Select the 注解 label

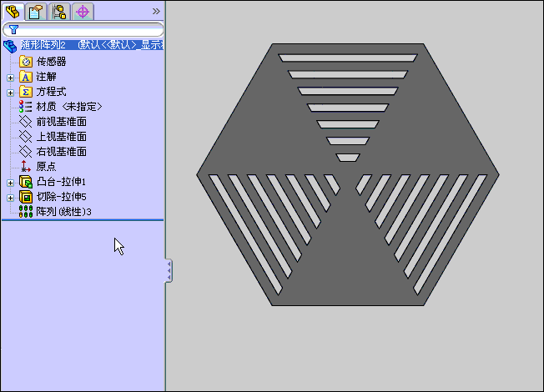tap(46, 77)
